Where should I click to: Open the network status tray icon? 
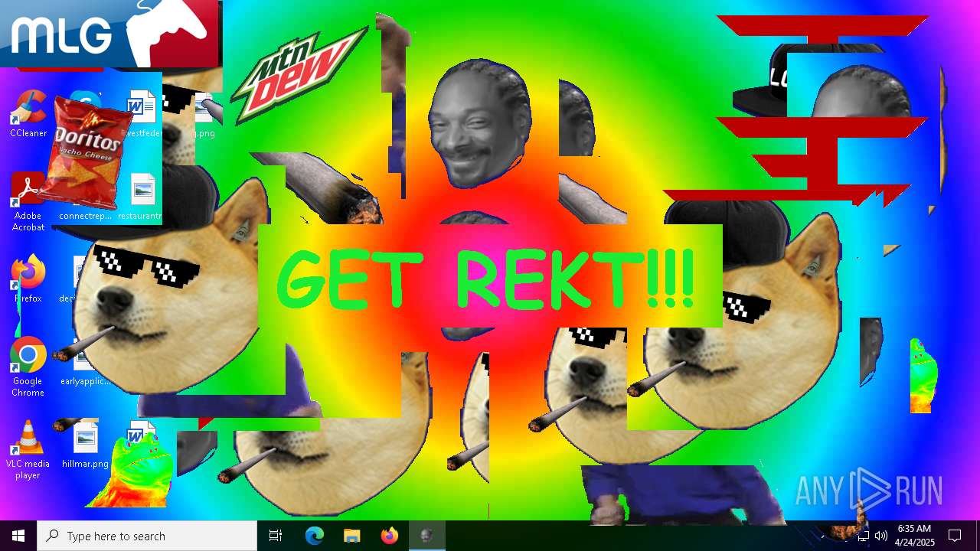(864, 536)
